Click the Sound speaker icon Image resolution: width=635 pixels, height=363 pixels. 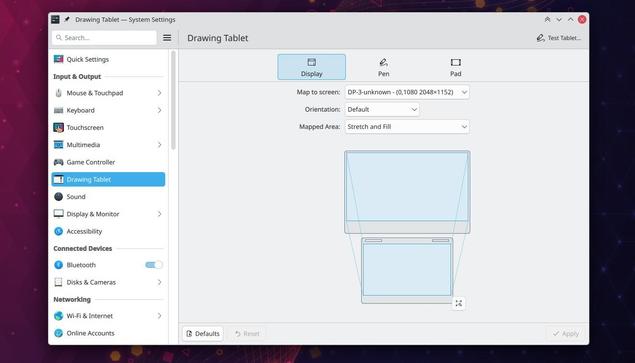pyautogui.click(x=58, y=196)
